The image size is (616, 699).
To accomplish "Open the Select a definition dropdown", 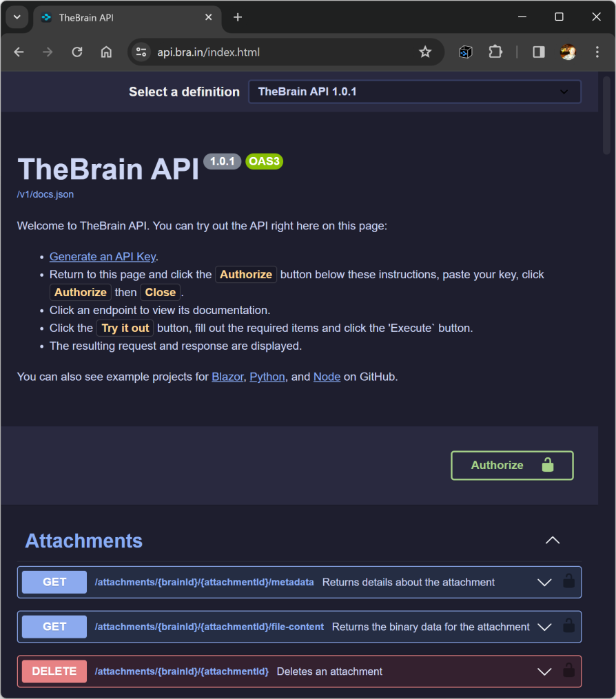I will pos(414,92).
